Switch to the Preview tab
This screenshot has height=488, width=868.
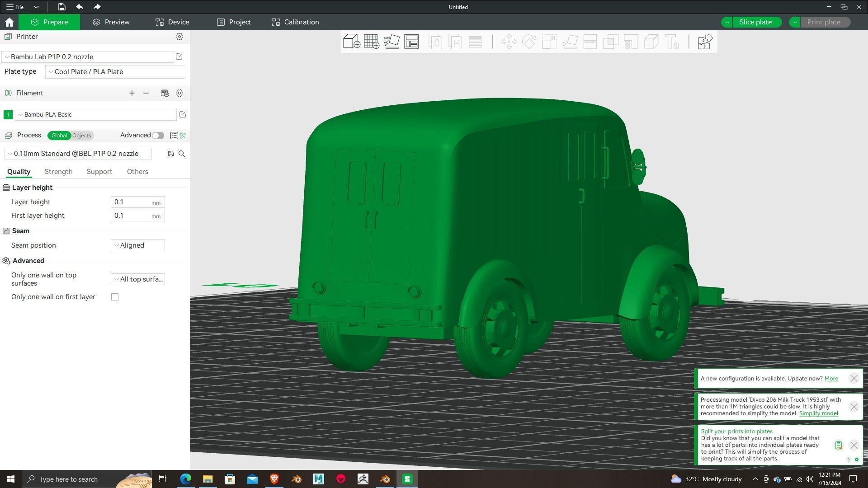point(111,22)
